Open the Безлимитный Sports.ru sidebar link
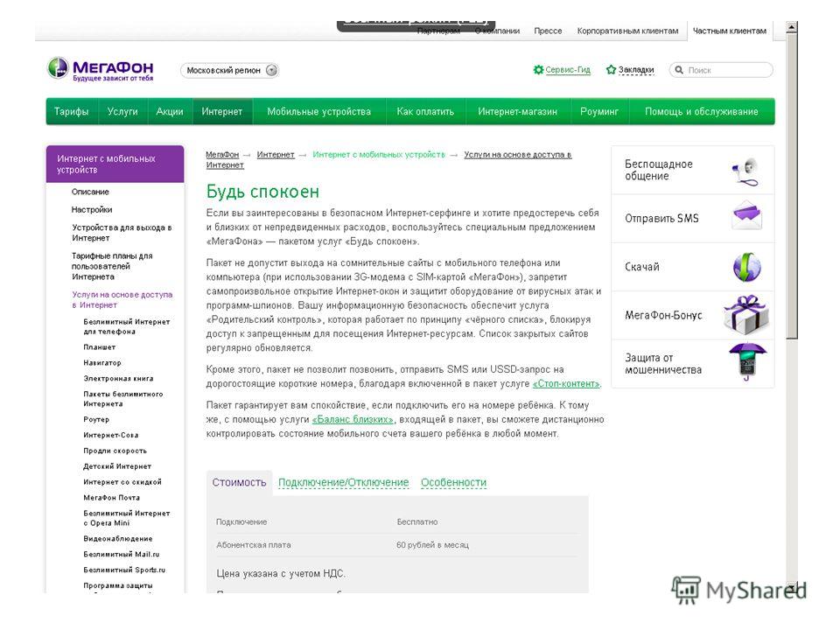The image size is (840, 630). coord(124,570)
